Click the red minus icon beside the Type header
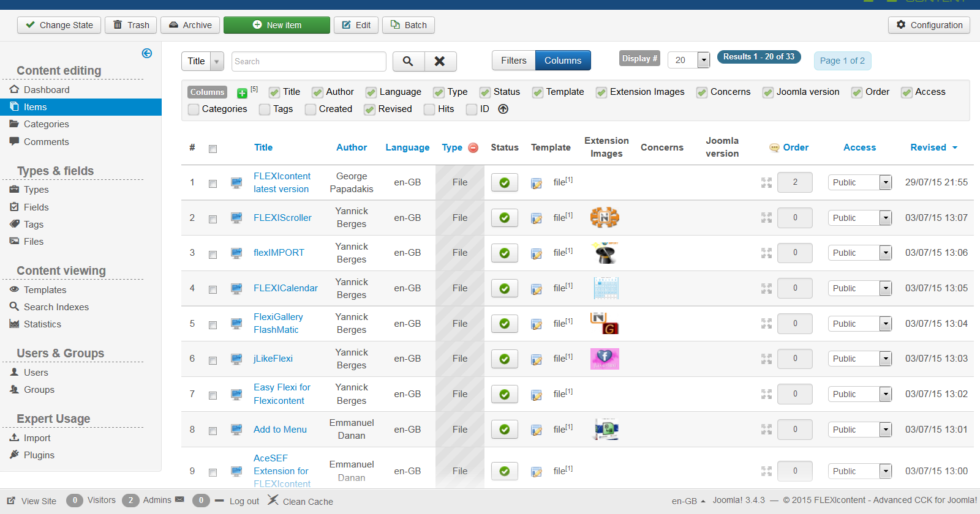This screenshot has height=514, width=980. point(473,147)
